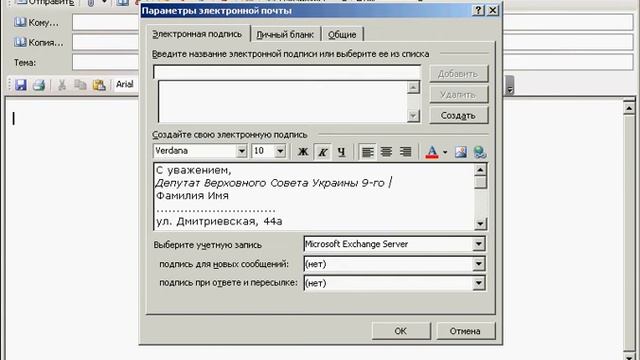Apply the font color A icon
This screenshot has height=360, width=640.
432,152
